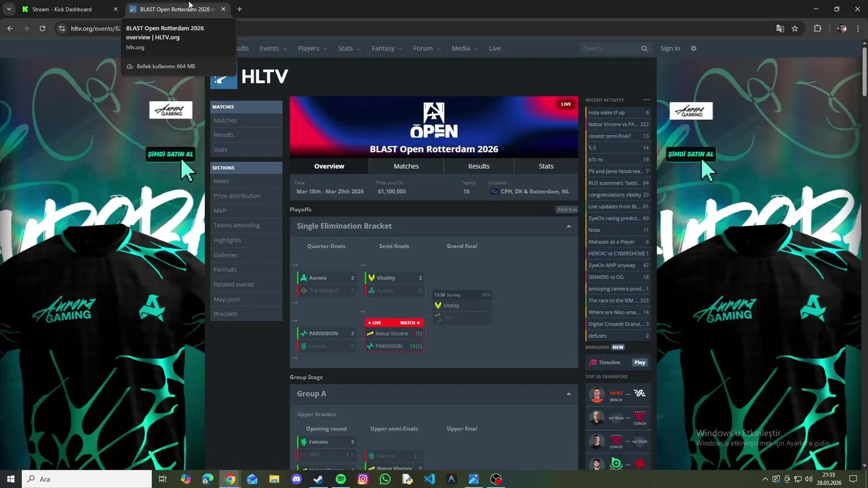Image resolution: width=868 pixels, height=488 pixels.
Task: Click the HLTV logo icon
Action: [x=224, y=79]
